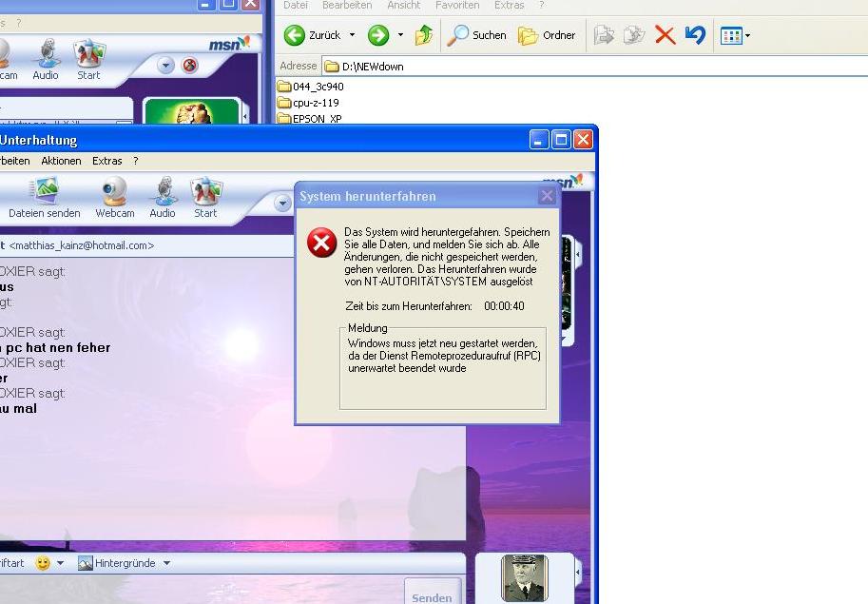This screenshot has height=604, width=868.
Task: Open Suchen search in Explorer toolbar
Action: 476,35
